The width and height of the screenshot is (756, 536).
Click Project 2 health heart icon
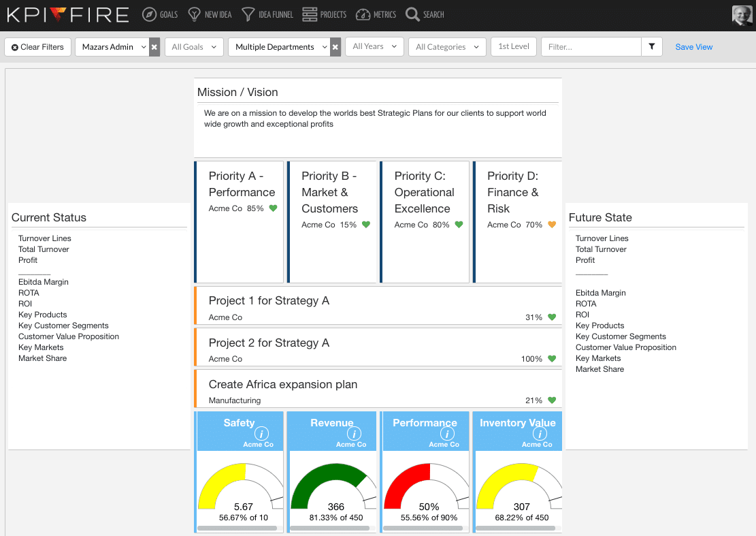coord(552,358)
